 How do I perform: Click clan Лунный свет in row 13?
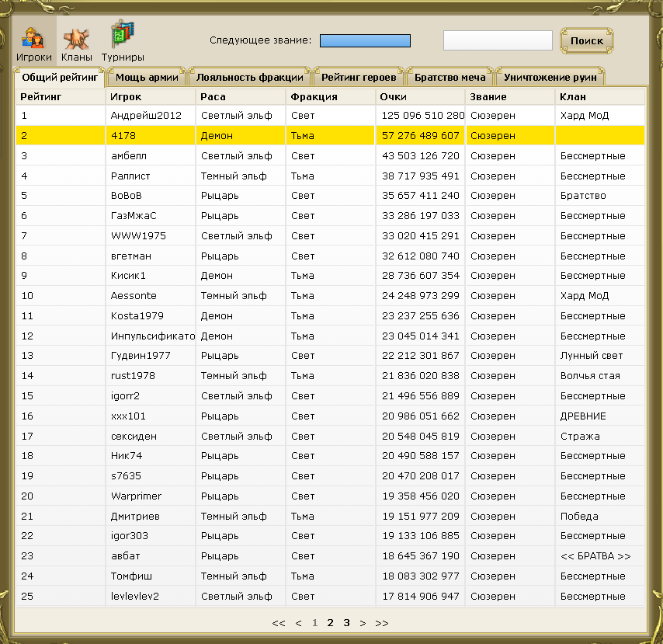coord(592,356)
